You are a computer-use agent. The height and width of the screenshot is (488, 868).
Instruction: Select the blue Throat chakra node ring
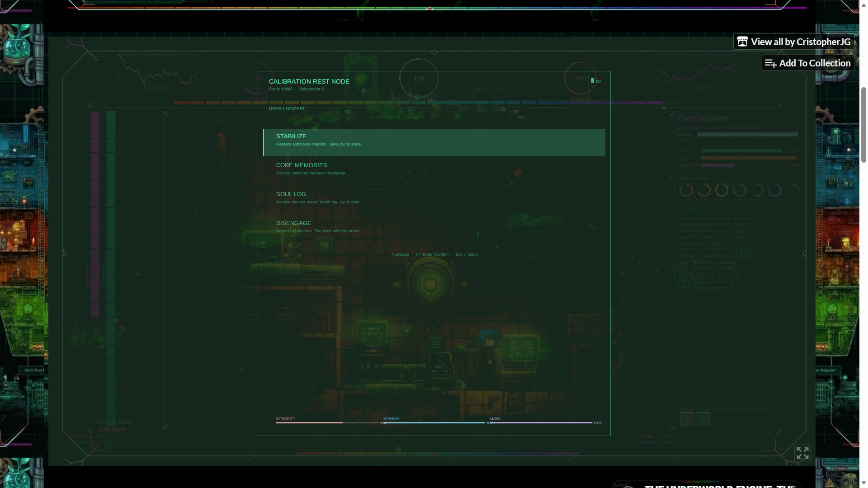pos(757,190)
